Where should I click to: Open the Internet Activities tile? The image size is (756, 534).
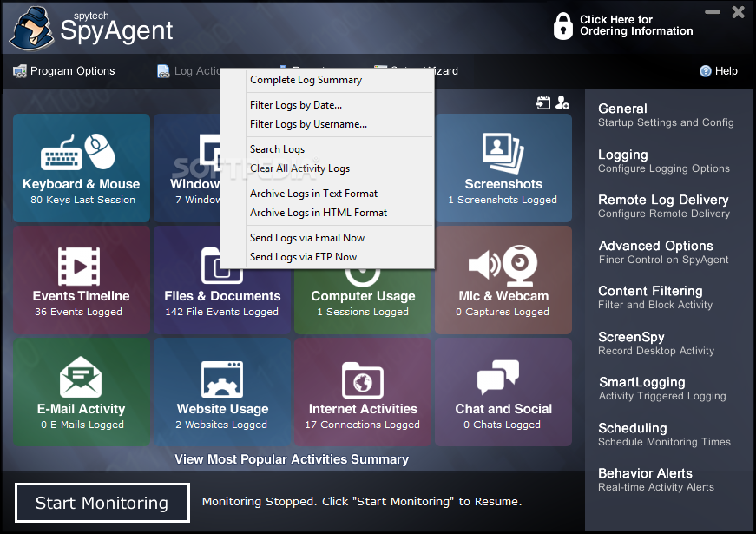coord(363,392)
